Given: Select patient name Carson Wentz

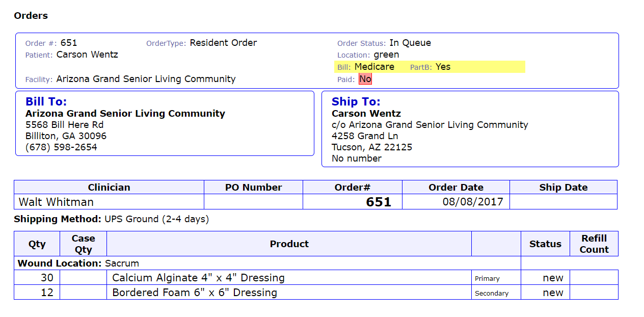Looking at the screenshot, I should point(87,54).
